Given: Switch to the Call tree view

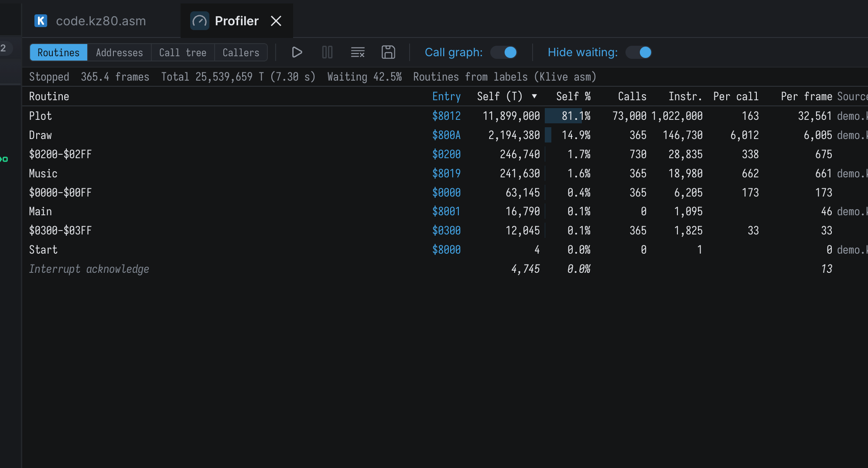Looking at the screenshot, I should click(x=183, y=52).
